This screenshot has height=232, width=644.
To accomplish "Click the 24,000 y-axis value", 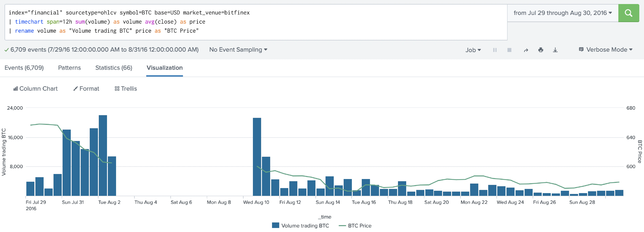I will click(x=15, y=108).
